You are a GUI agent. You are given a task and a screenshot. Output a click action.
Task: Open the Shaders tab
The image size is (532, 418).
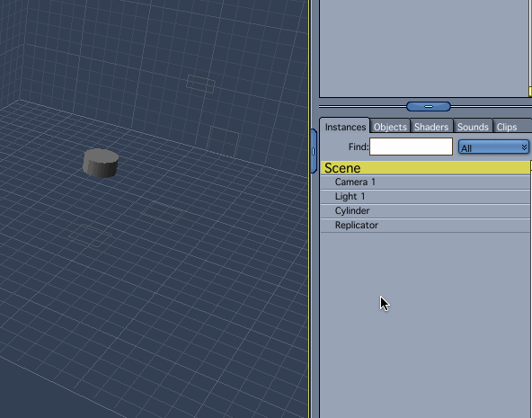(x=431, y=127)
